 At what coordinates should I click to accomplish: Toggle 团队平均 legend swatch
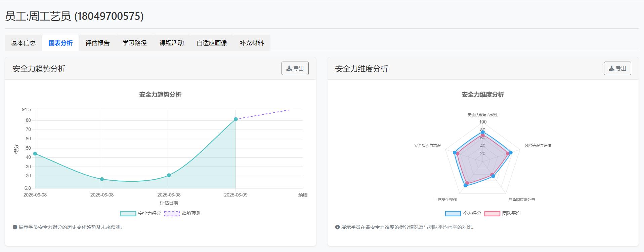pos(492,214)
